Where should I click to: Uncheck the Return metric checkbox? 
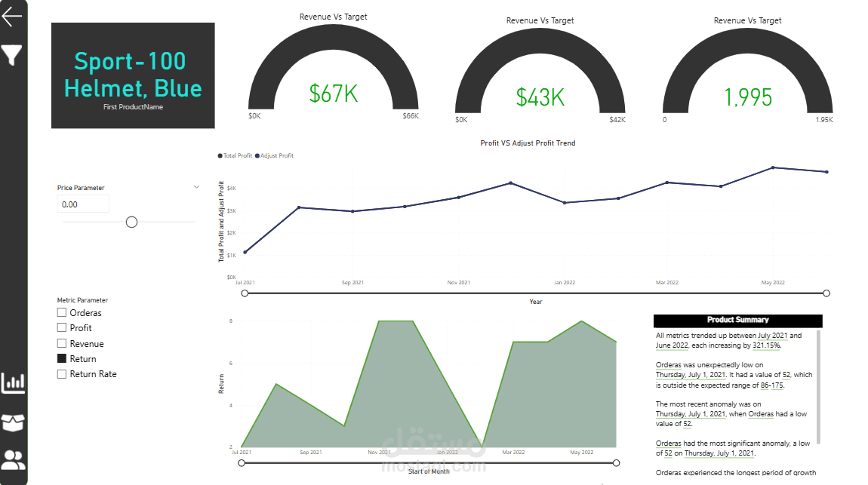click(x=62, y=358)
